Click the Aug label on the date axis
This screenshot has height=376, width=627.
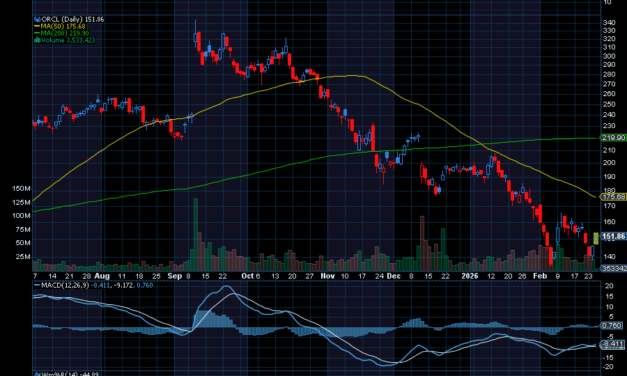point(102,276)
